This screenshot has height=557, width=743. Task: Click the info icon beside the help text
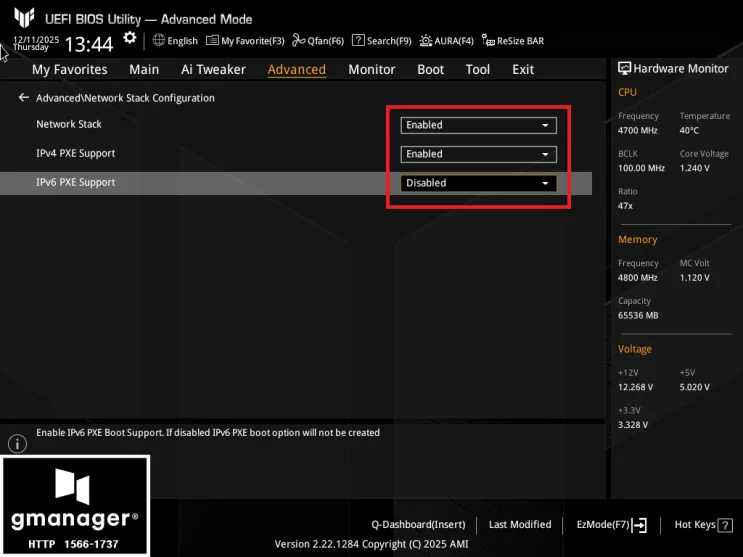pyautogui.click(x=18, y=444)
